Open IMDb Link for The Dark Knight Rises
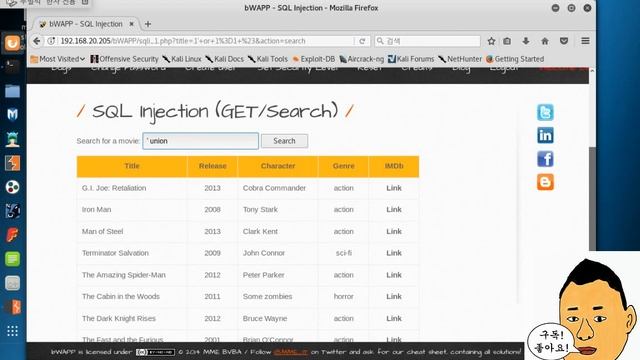The width and height of the screenshot is (640, 360). (394, 318)
